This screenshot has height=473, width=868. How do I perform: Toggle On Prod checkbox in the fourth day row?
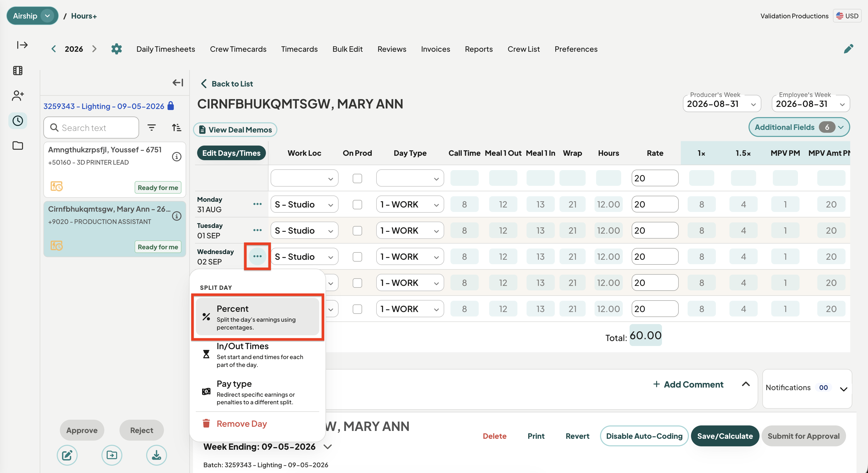click(357, 283)
